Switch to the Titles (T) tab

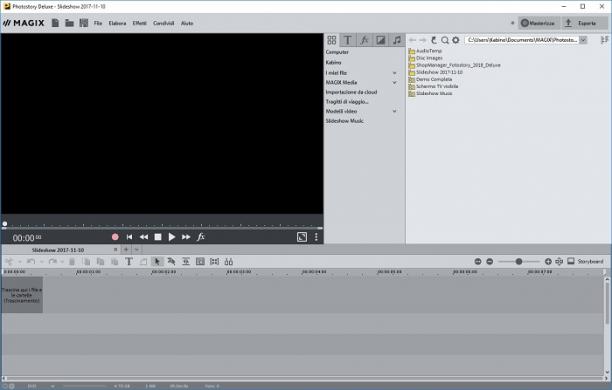pyautogui.click(x=348, y=40)
